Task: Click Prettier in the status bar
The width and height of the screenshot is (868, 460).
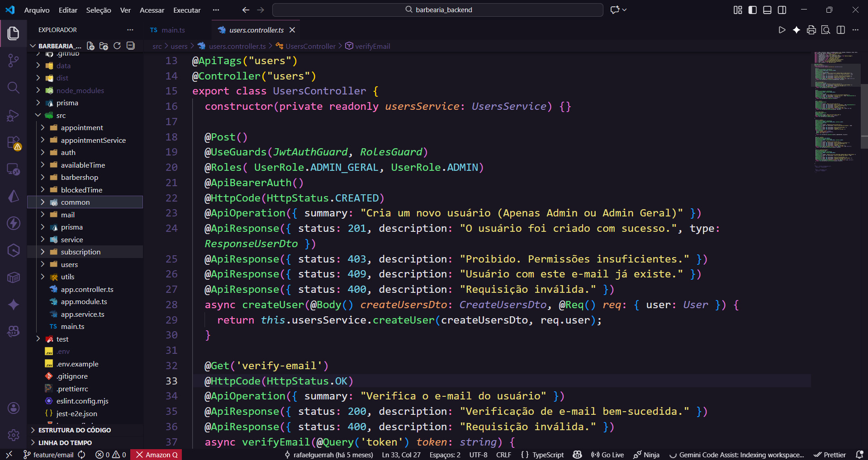Action: point(830,455)
